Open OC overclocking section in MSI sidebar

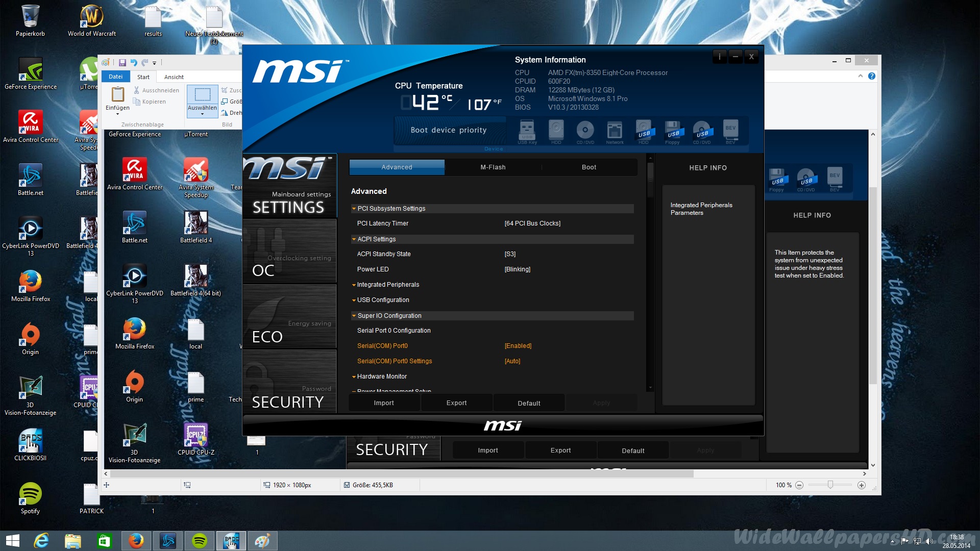click(289, 252)
